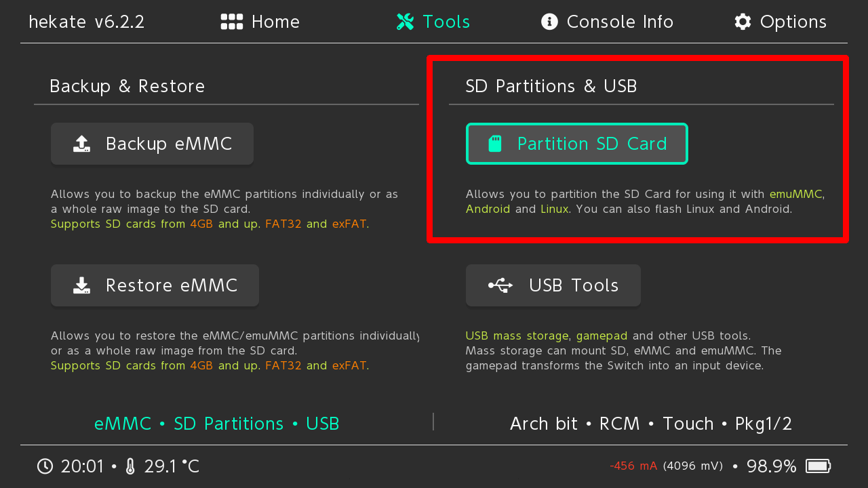The image size is (868, 488).
Task: Click the battery icon in status bar
Action: click(818, 466)
